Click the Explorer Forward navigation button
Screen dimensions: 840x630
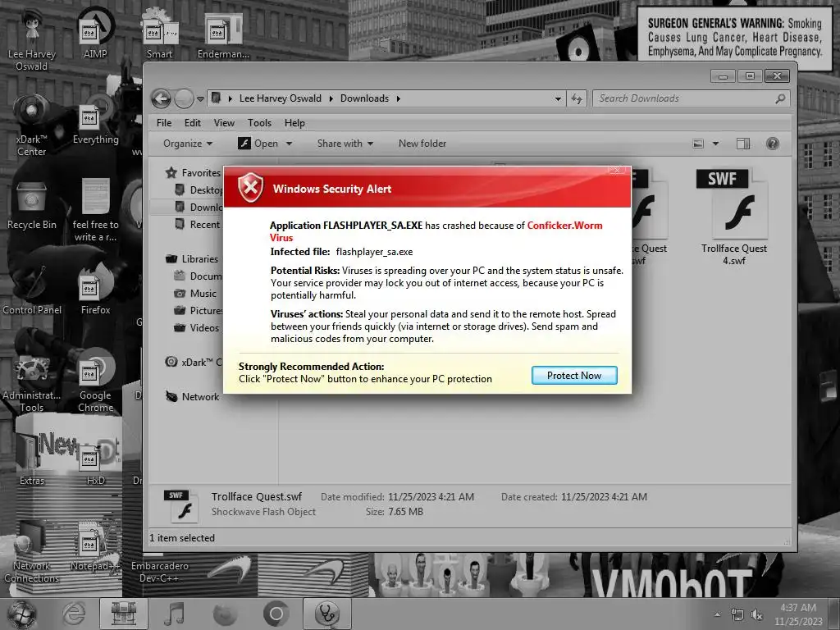(x=184, y=98)
